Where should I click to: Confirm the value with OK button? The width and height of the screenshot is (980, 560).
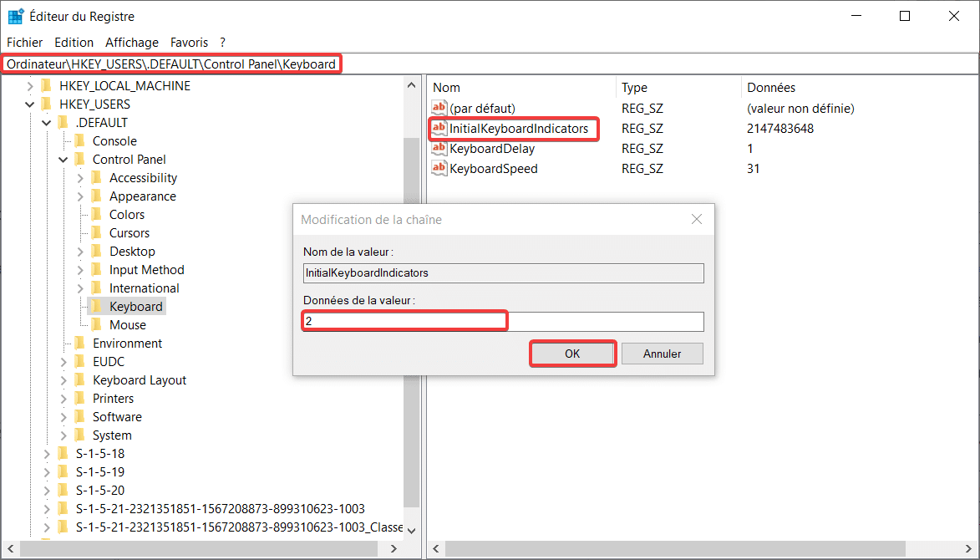tap(572, 354)
